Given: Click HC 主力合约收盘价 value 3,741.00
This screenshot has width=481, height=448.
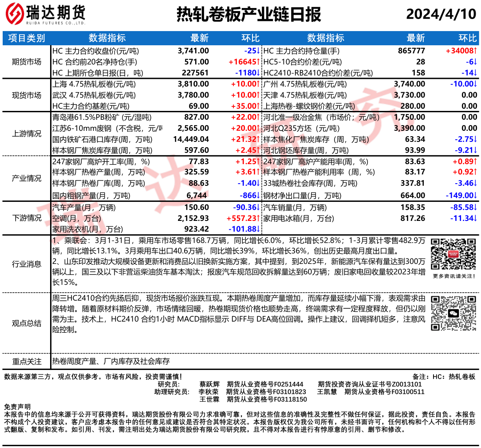Looking at the screenshot, I should 193,51.
